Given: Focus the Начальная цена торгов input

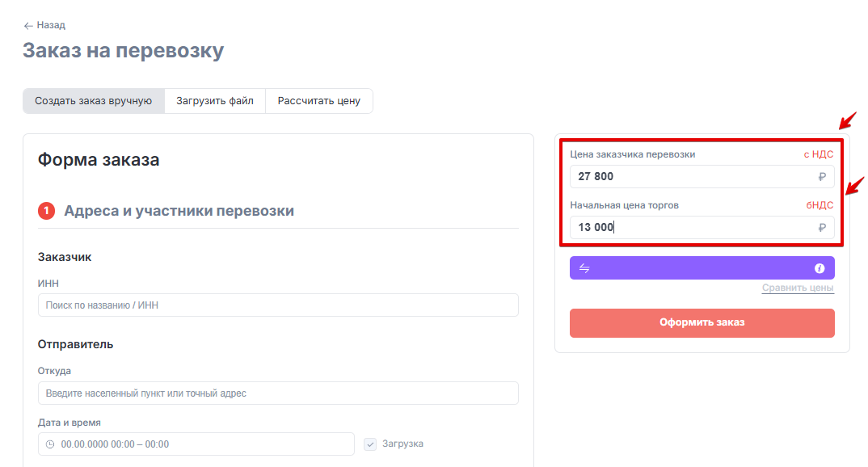Looking at the screenshot, I should [702, 227].
